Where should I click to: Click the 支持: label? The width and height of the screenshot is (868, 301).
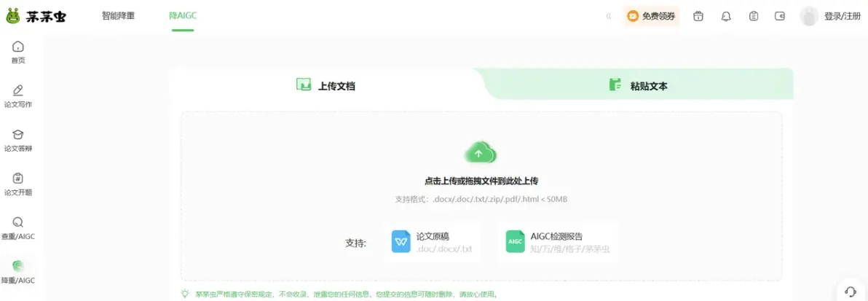356,243
